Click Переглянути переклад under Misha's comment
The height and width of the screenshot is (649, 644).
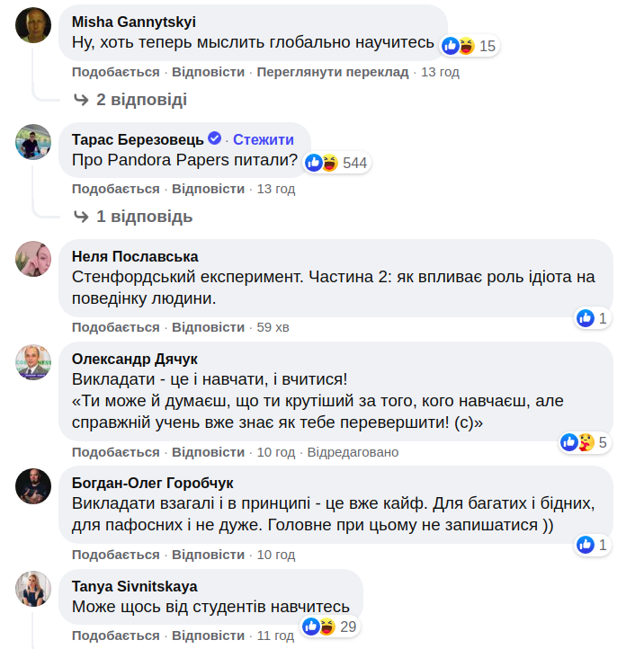click(x=333, y=72)
